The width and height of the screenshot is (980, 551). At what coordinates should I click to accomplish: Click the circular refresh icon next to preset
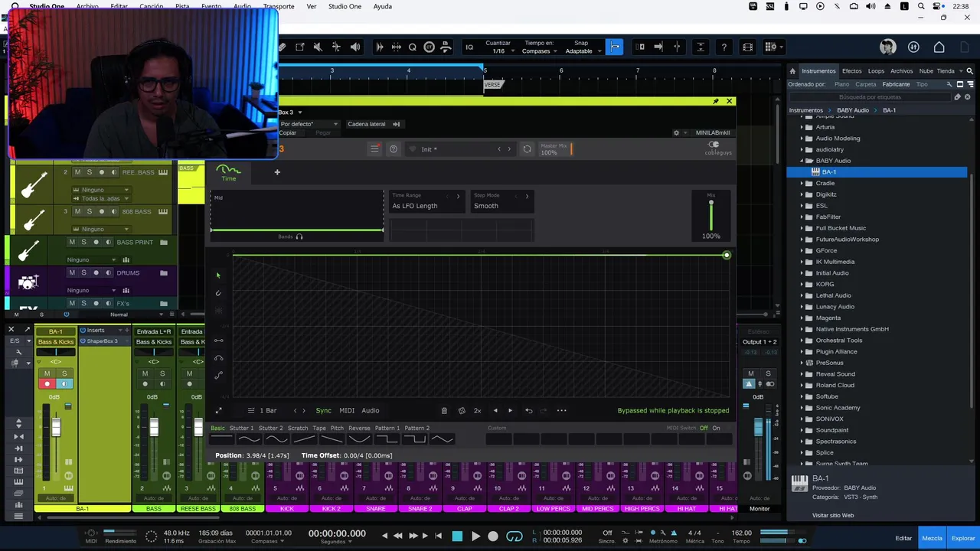coord(527,149)
